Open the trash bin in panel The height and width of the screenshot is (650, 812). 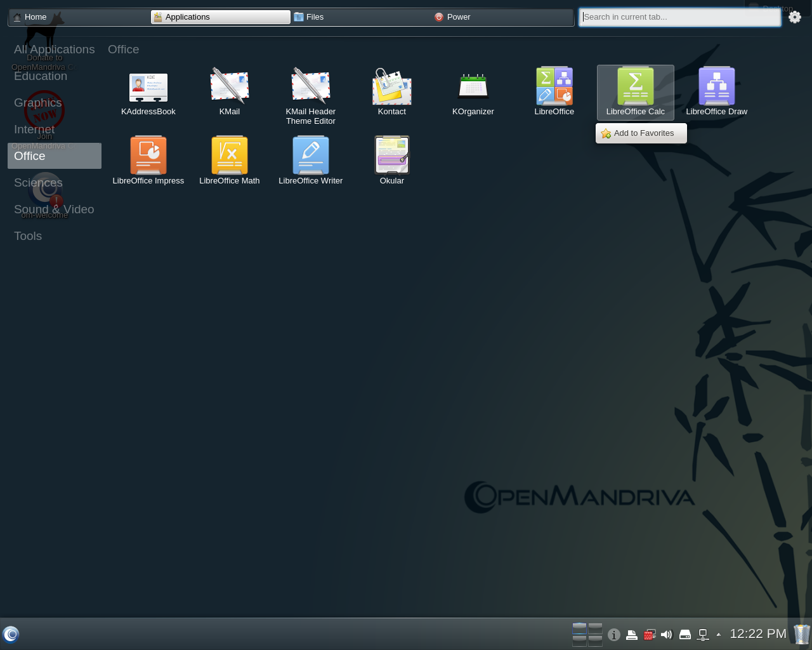pyautogui.click(x=802, y=633)
